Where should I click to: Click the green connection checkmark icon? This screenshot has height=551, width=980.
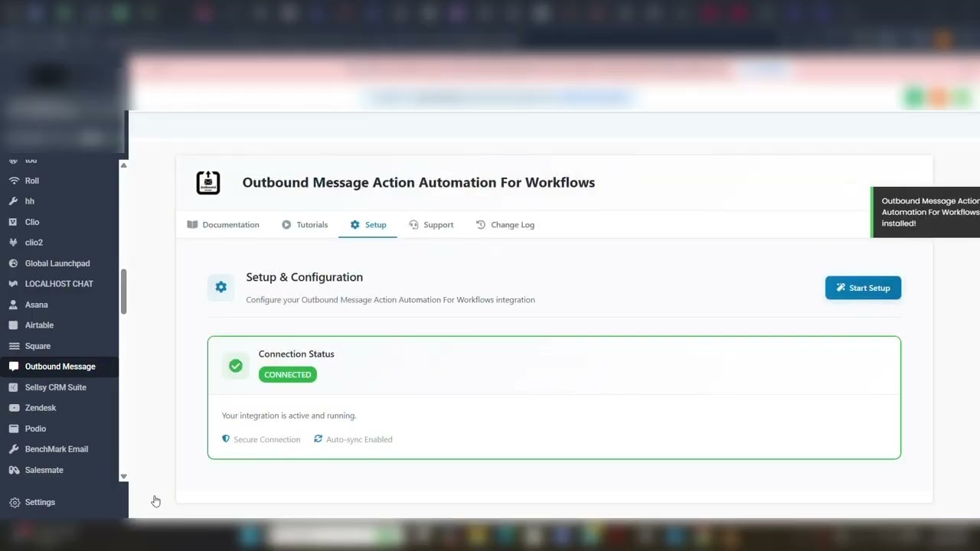pos(236,366)
